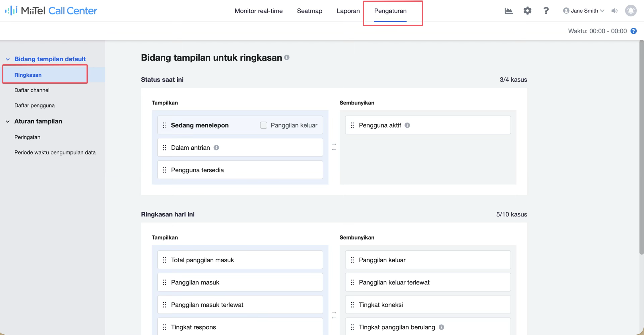
Task: Click the Panggilan masuk card
Action: (240, 282)
